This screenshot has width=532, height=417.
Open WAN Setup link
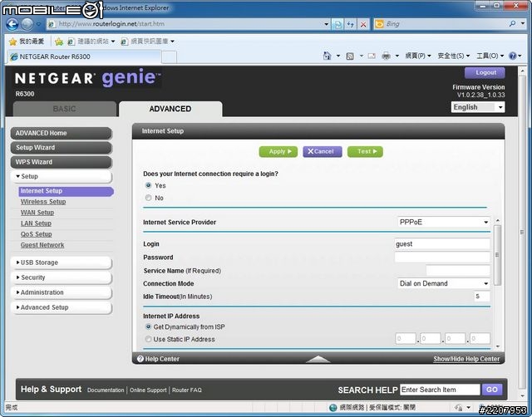tap(37, 213)
